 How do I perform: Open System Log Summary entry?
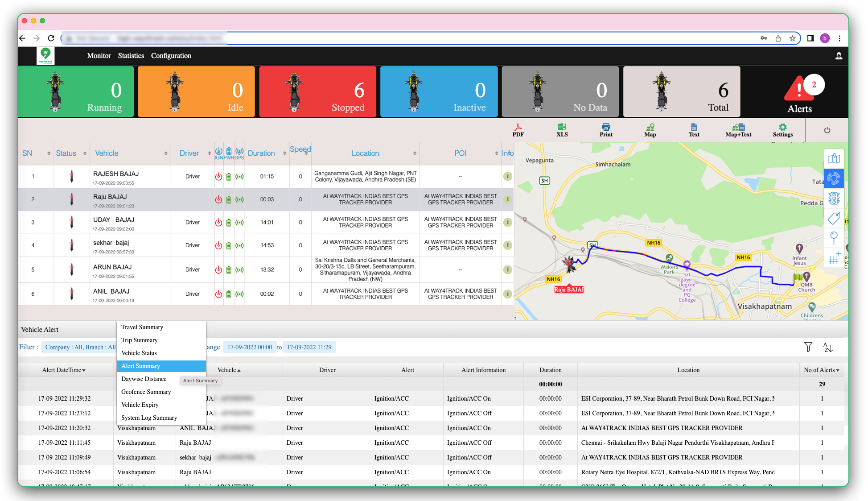coord(161,418)
